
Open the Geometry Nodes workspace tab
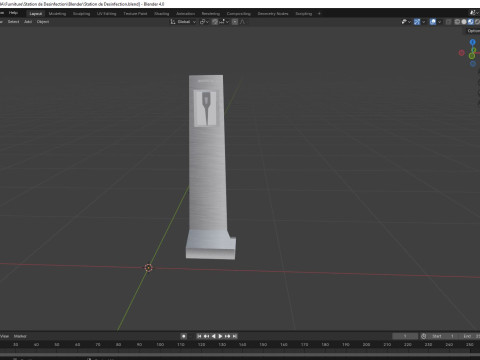[273, 14]
